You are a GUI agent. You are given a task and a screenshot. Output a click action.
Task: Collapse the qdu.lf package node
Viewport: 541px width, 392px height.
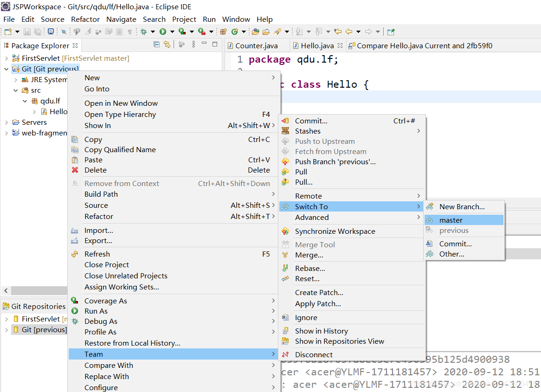click(25, 101)
